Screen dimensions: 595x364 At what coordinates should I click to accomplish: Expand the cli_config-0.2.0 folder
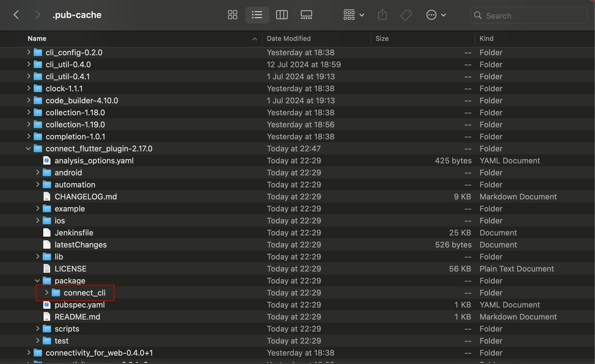[29, 52]
